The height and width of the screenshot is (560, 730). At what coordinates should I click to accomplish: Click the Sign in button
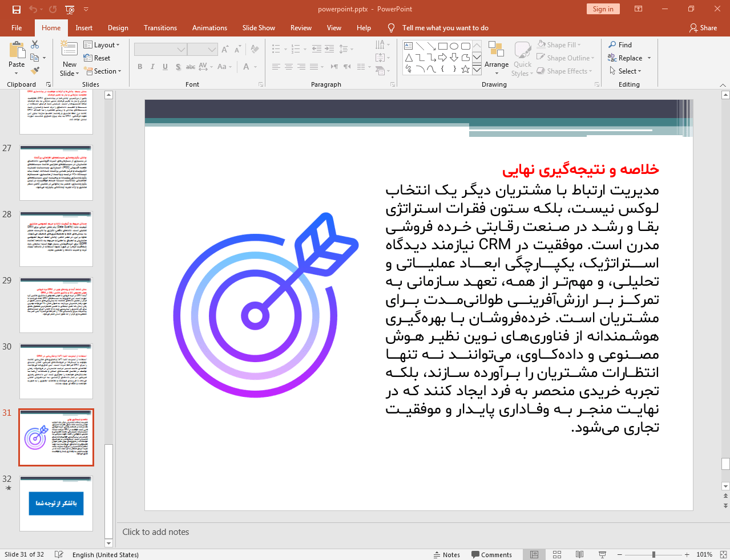pyautogui.click(x=603, y=9)
